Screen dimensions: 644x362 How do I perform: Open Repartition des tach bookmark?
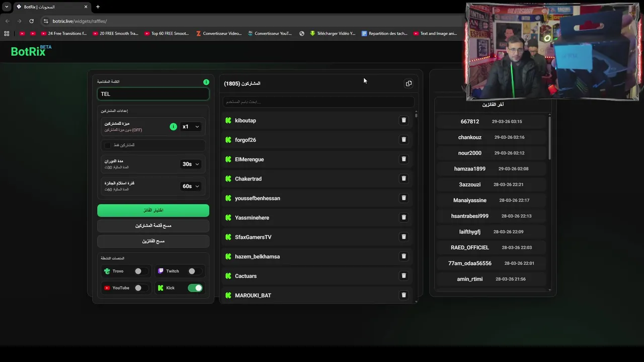click(x=384, y=34)
